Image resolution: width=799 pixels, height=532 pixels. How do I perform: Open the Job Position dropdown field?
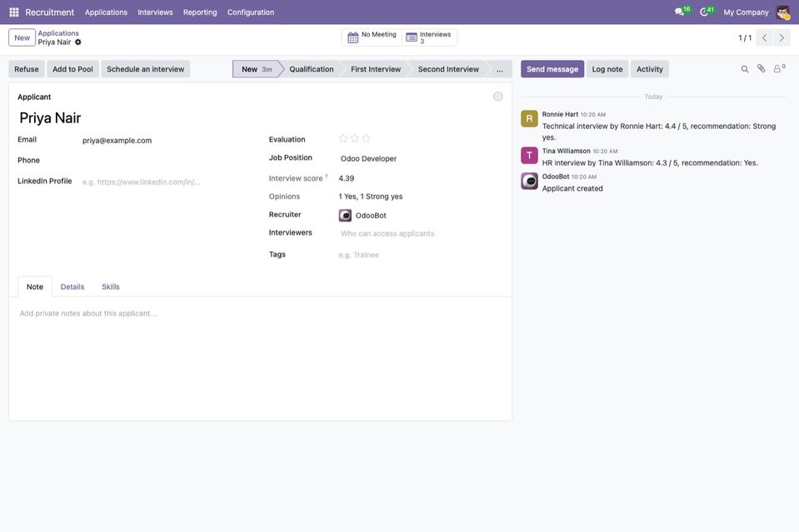(420, 159)
